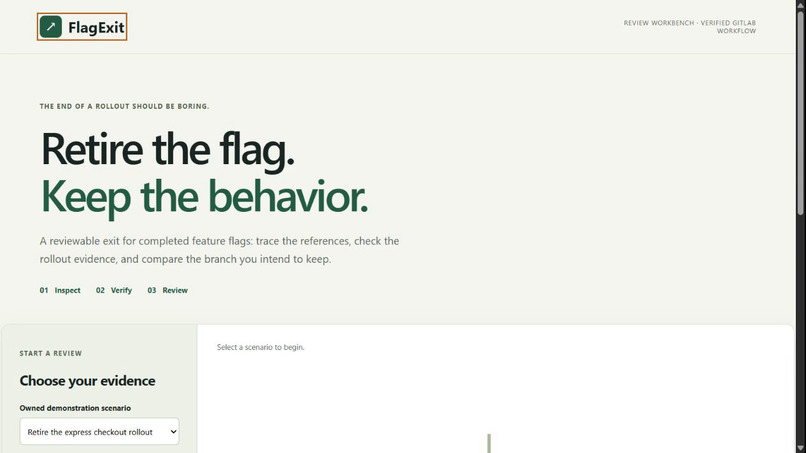Image resolution: width=806 pixels, height=453 pixels.
Task: Click the 'A reviewable exit for completed feature flags' paragraph
Action: (x=219, y=250)
